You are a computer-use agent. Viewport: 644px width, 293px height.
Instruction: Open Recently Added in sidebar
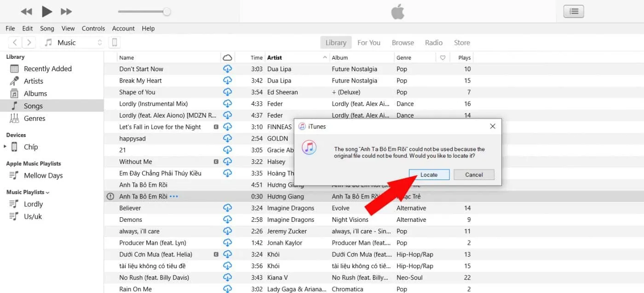click(x=47, y=69)
